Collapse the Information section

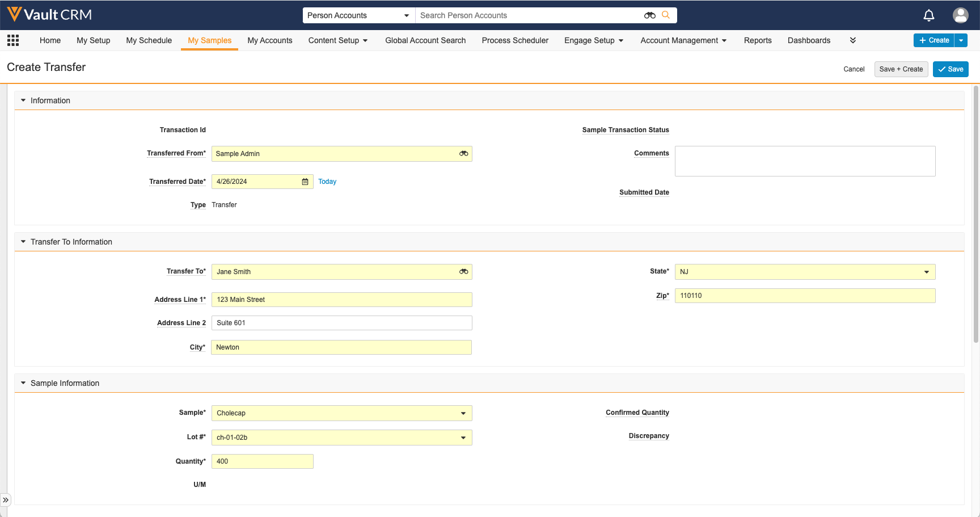23,100
